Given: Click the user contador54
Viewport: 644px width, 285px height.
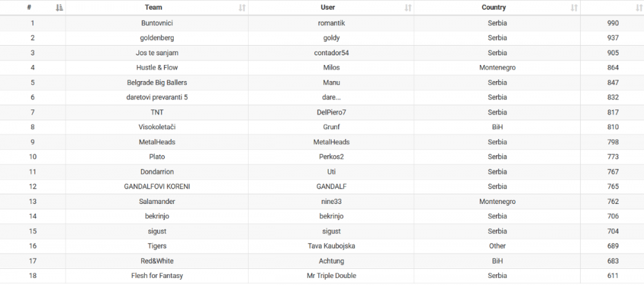Looking at the screenshot, I should coord(332,53).
